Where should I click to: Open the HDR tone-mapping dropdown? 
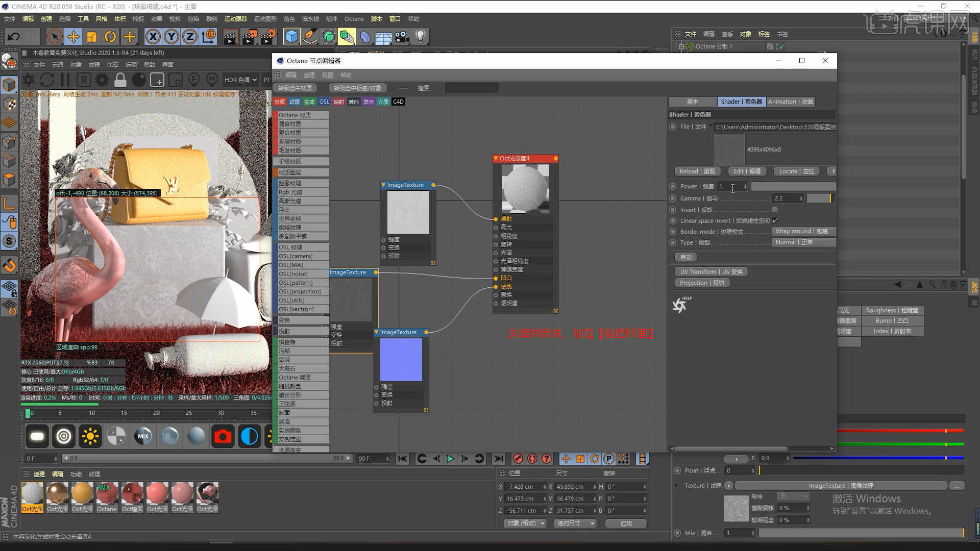[x=240, y=80]
